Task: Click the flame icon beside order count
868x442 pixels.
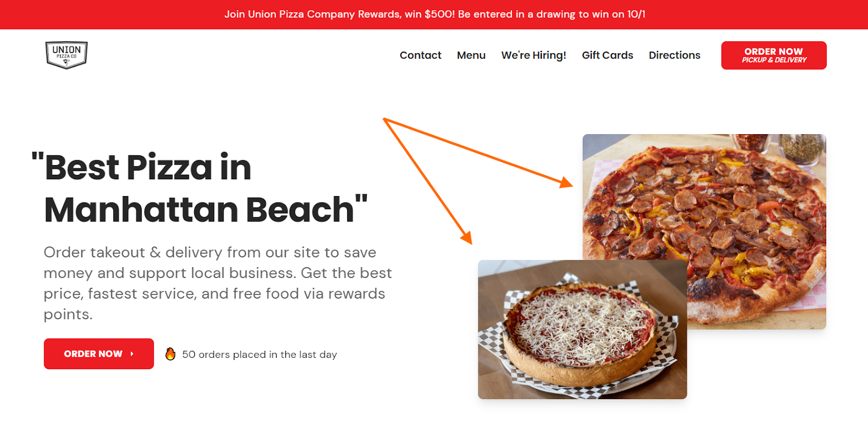Action: tap(170, 354)
